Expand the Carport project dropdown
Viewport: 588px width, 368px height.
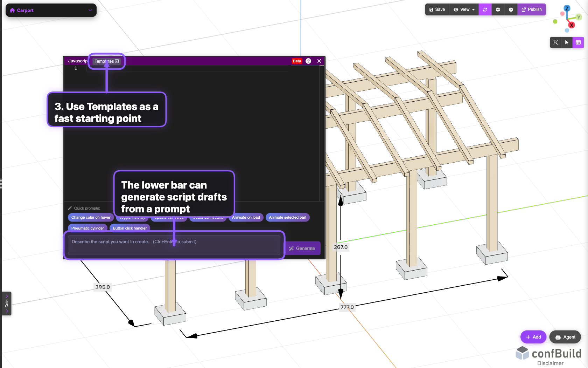coord(90,10)
